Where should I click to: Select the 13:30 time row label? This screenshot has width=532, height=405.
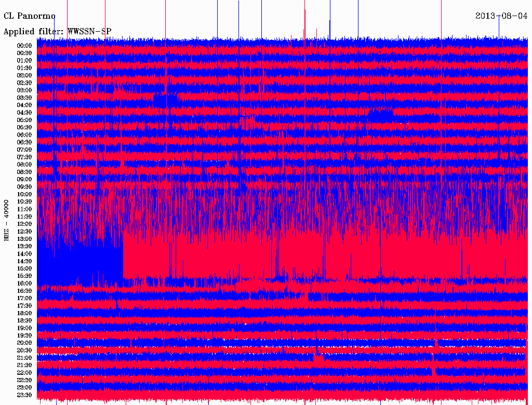point(24,247)
